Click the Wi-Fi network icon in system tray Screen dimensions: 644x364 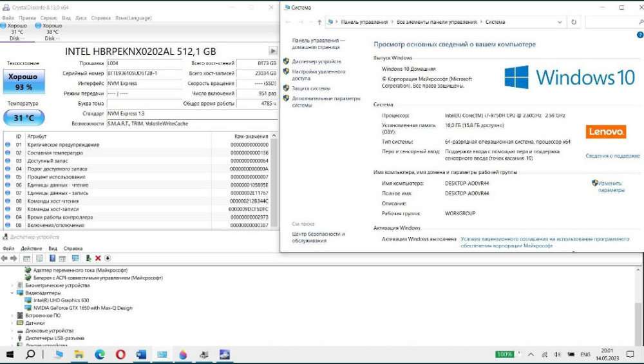pos(545,354)
